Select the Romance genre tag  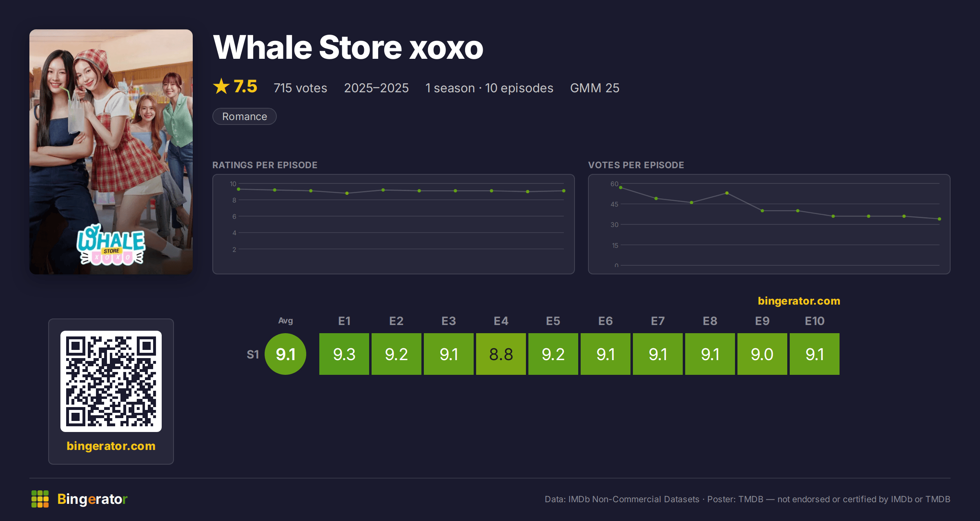[x=245, y=116]
